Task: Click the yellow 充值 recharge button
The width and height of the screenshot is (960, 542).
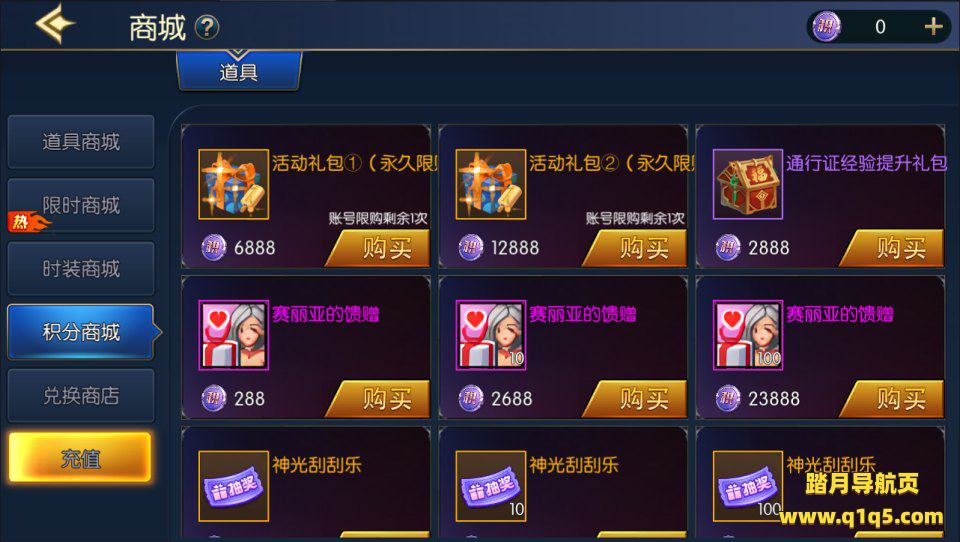Action: pyautogui.click(x=80, y=457)
